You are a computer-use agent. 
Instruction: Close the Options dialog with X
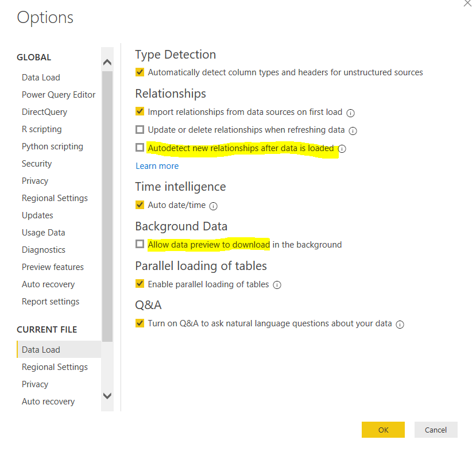[x=467, y=3]
